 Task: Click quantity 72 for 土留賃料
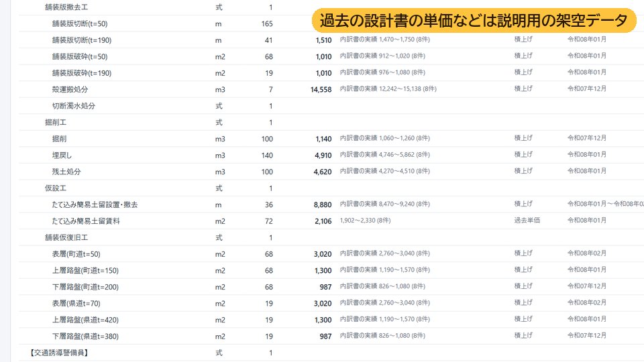click(x=268, y=221)
